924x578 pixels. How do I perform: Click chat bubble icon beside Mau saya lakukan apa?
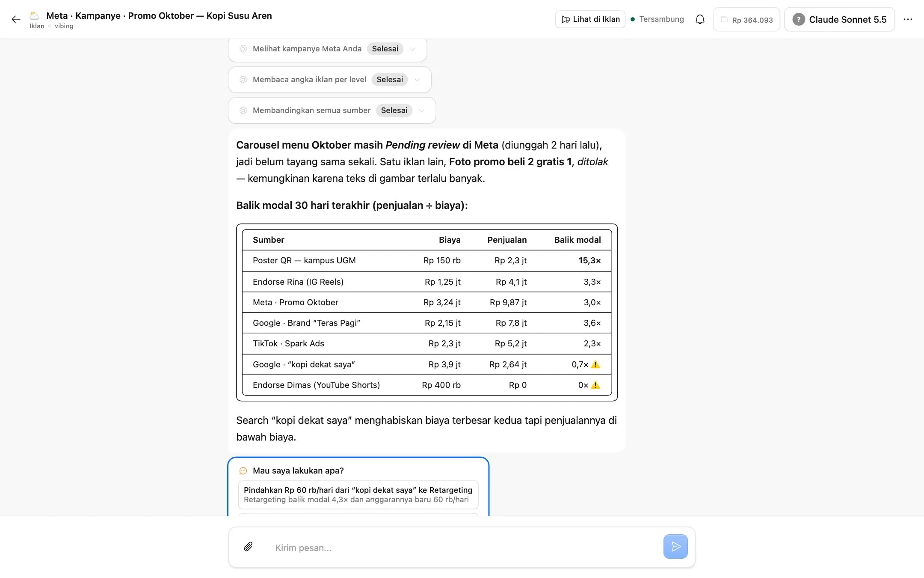pos(243,471)
